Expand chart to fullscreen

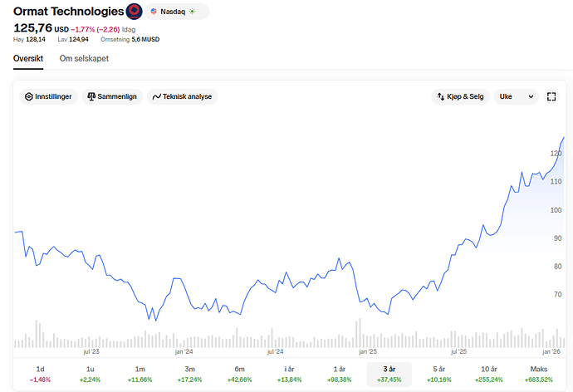552,97
